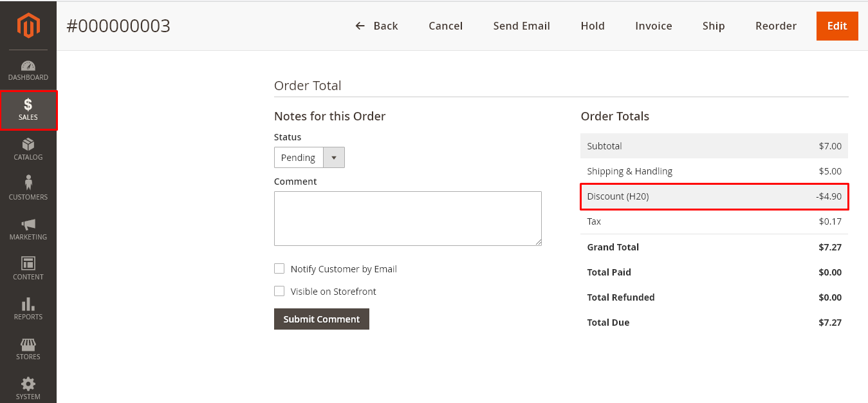Click the Magento logo icon

(x=28, y=26)
